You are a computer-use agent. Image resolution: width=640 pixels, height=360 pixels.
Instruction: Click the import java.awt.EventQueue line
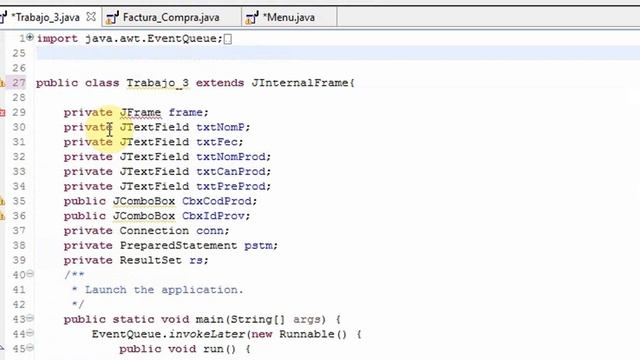[129, 39]
